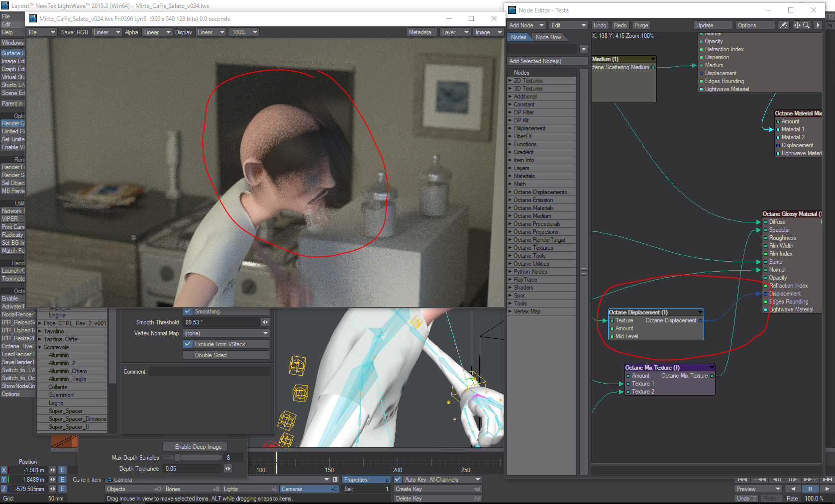Collapse the Octane Mix Texture node via its arrow

coord(712,368)
